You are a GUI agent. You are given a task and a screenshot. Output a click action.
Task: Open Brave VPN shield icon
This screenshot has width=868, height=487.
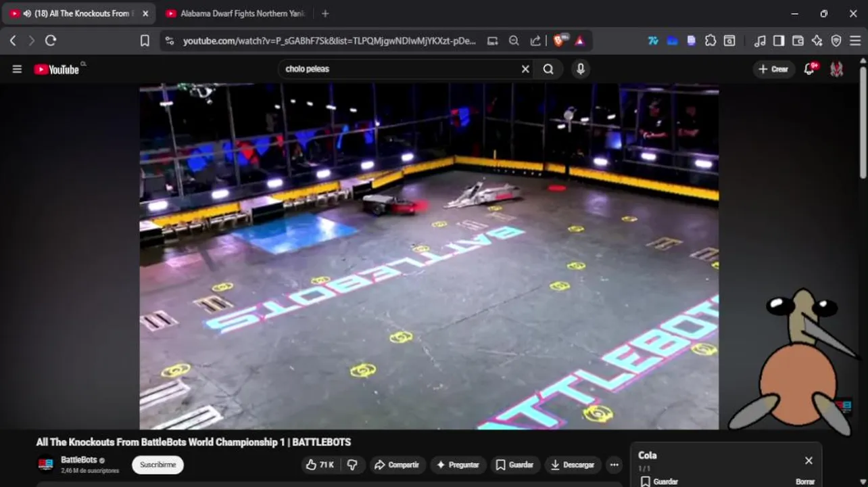click(836, 41)
